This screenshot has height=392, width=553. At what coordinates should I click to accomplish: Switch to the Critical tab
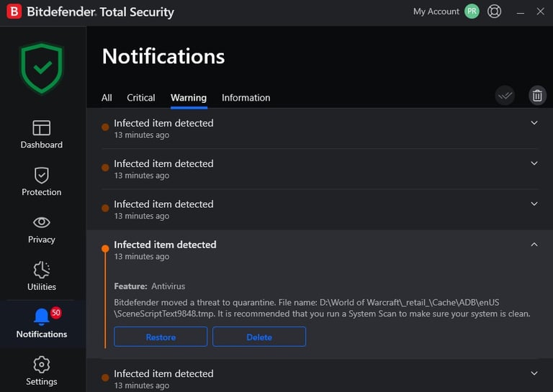pyautogui.click(x=140, y=98)
